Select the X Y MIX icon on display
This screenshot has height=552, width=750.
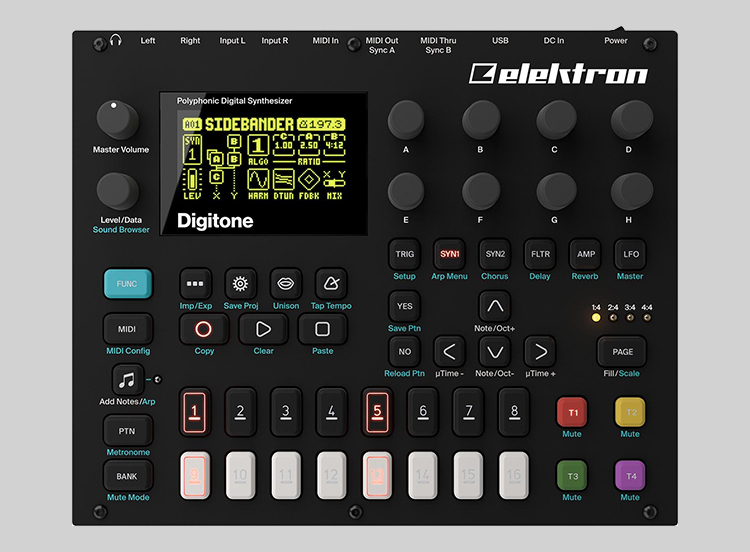pos(334,180)
